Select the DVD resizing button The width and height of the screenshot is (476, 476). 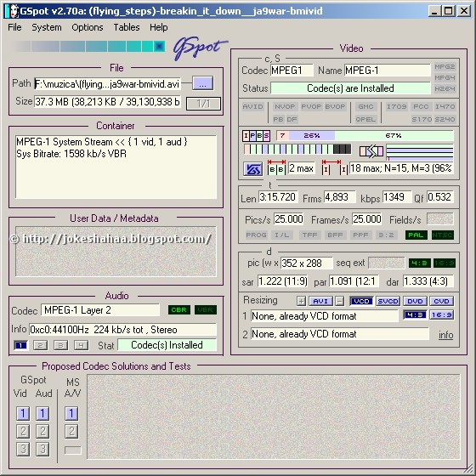click(415, 301)
